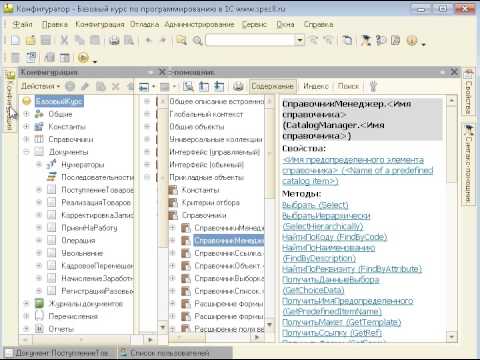
Task: Click the Журналы документов green icon
Action: (x=39, y=303)
